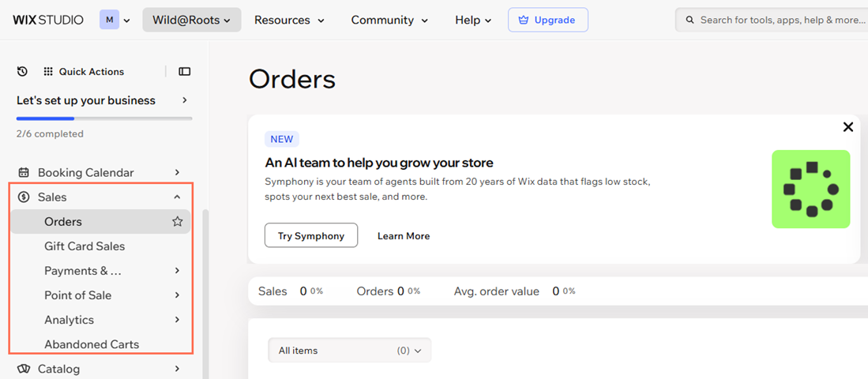Click the search magnifier icon
Image resolution: width=868 pixels, height=379 pixels.
pos(690,20)
